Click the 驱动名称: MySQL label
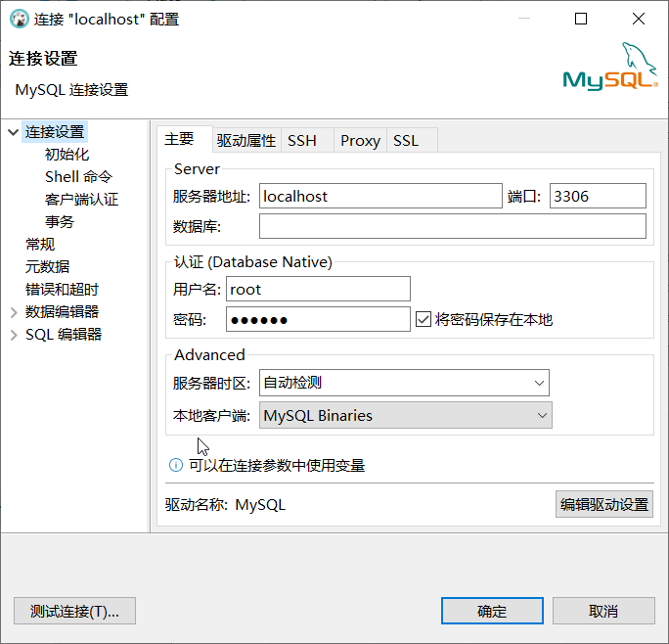This screenshot has width=669, height=644. [225, 505]
